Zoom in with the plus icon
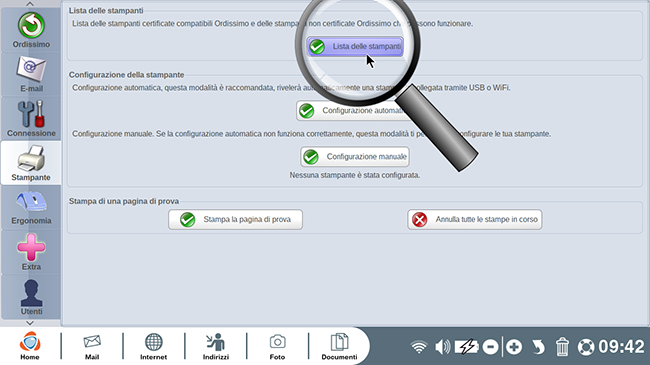Image resolution: width=650 pixels, height=365 pixels. click(514, 347)
